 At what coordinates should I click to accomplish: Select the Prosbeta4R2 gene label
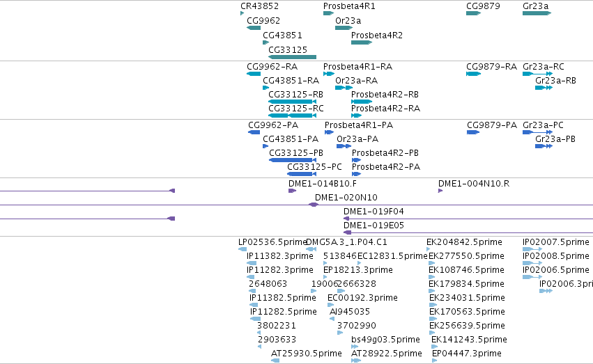click(377, 35)
